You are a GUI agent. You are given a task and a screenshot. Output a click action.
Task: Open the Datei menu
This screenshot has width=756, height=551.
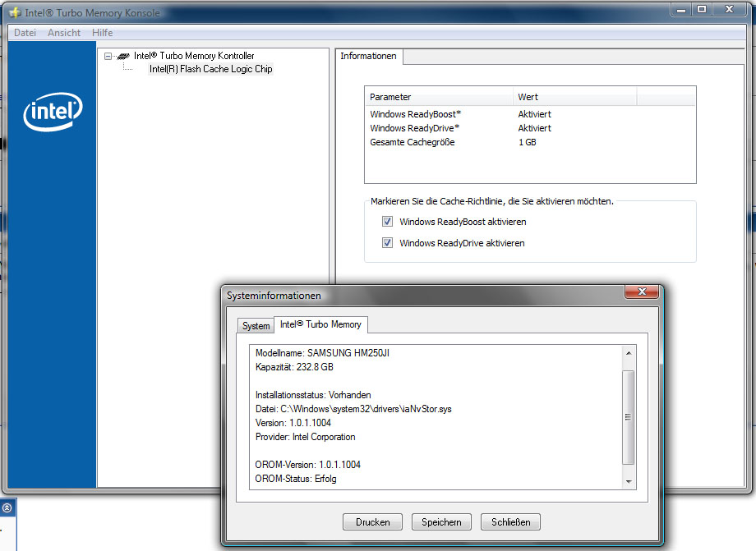[25, 33]
